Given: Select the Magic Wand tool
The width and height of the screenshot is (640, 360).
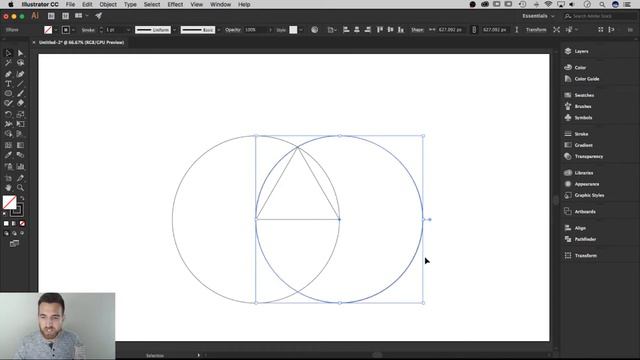Looking at the screenshot, I should (8, 63).
